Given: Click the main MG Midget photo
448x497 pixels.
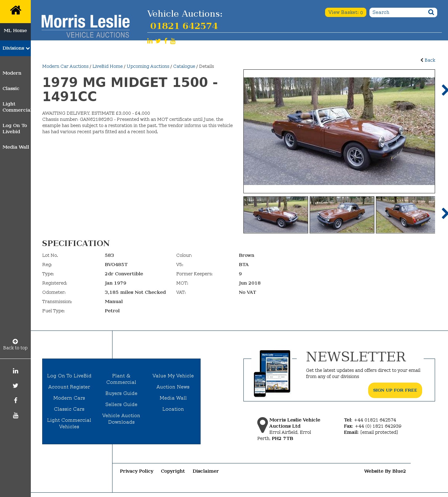Looking at the screenshot, I should click(x=339, y=131).
